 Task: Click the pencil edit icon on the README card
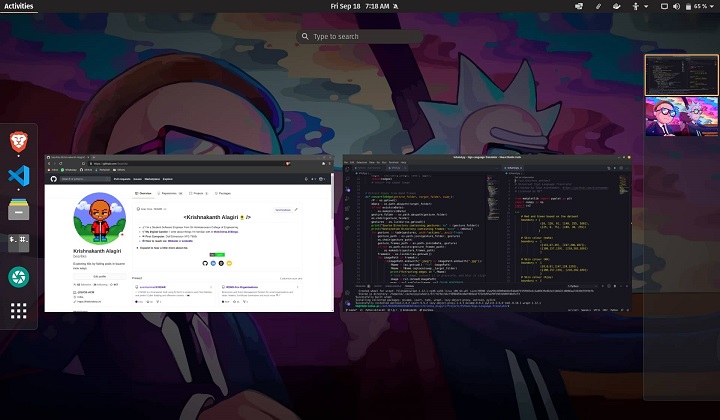pyautogui.click(x=296, y=210)
